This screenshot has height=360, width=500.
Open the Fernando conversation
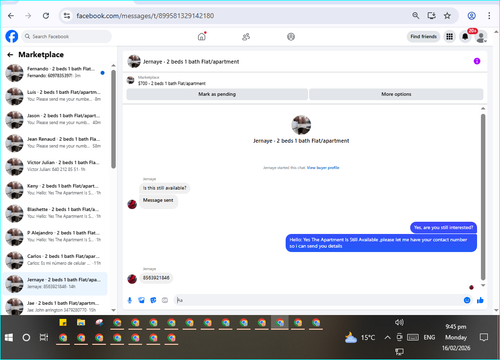coord(55,72)
